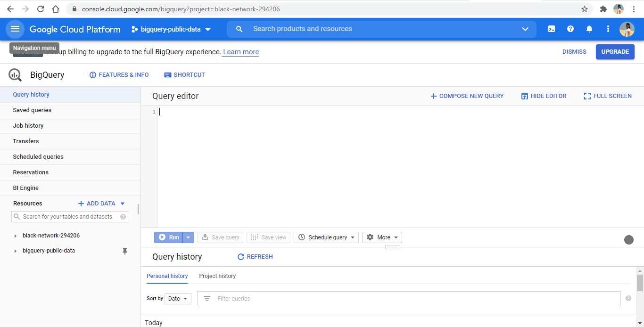Screen dimensions: 644x327
Task: Open the Notifications bell icon
Action: click(589, 29)
